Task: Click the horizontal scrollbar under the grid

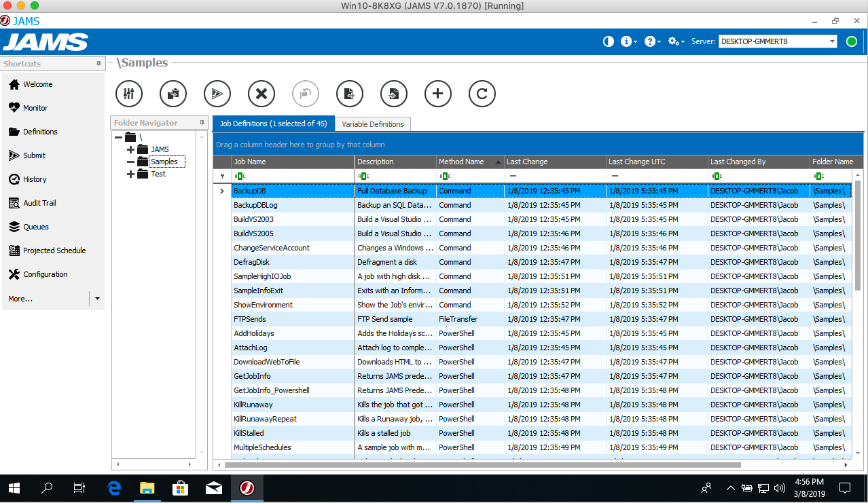Action: pyautogui.click(x=482, y=465)
